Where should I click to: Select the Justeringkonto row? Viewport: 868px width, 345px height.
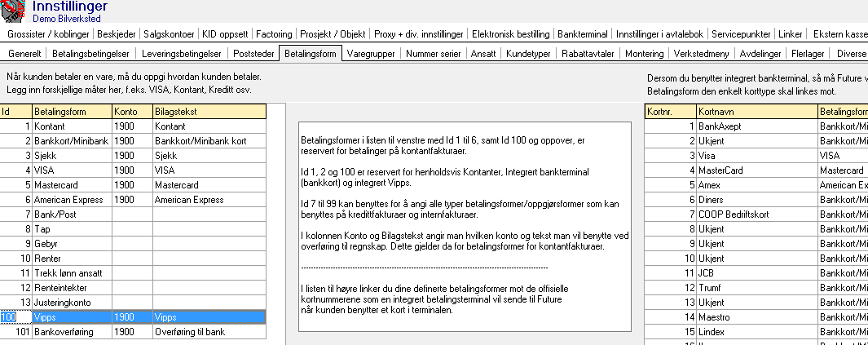133,303
